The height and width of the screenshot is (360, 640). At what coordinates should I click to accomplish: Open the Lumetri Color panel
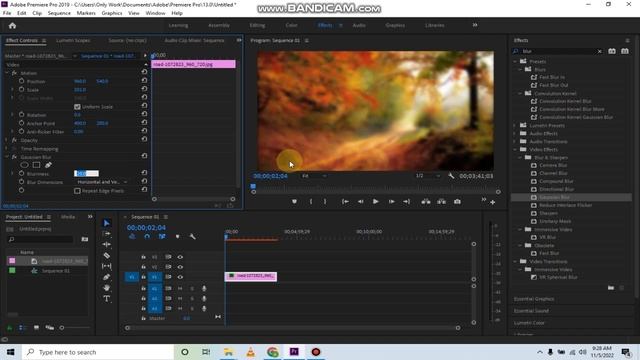pyautogui.click(x=529, y=323)
